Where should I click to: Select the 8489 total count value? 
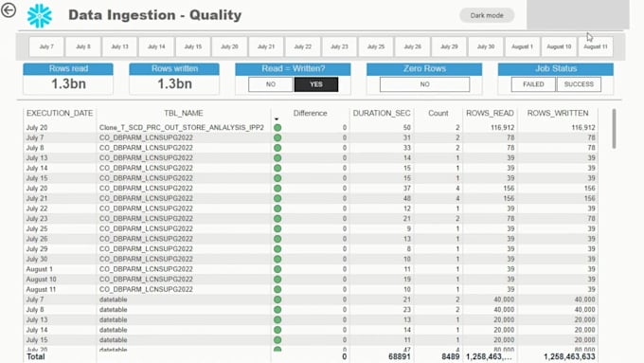point(451,356)
